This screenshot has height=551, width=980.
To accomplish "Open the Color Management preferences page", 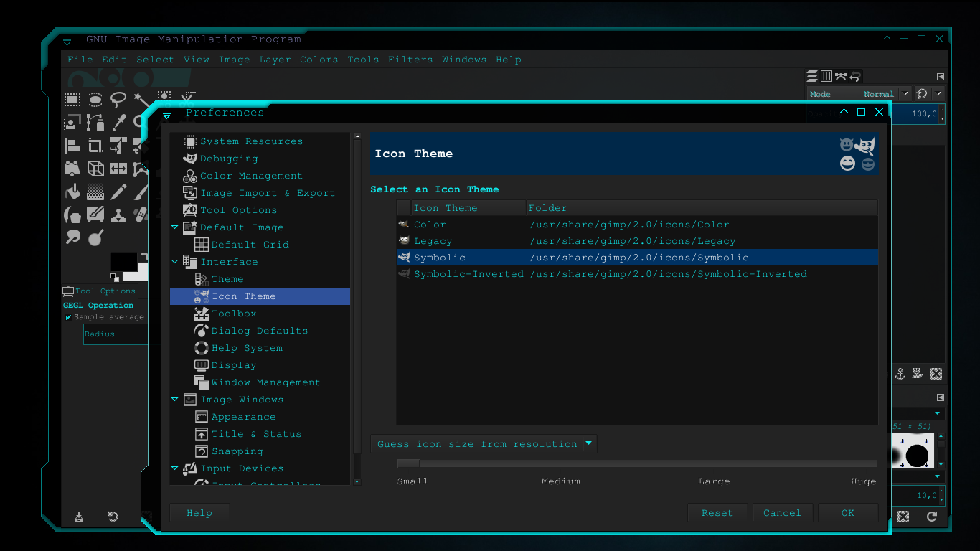I will point(251,176).
